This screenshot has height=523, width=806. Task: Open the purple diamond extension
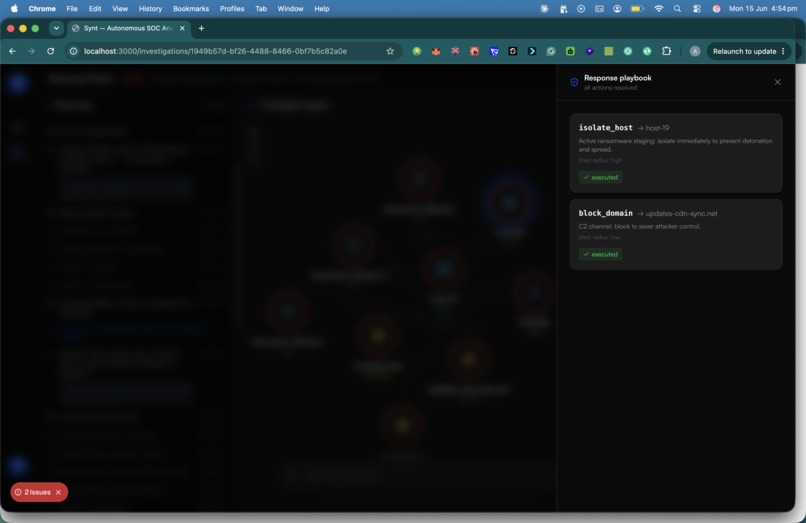coord(590,51)
